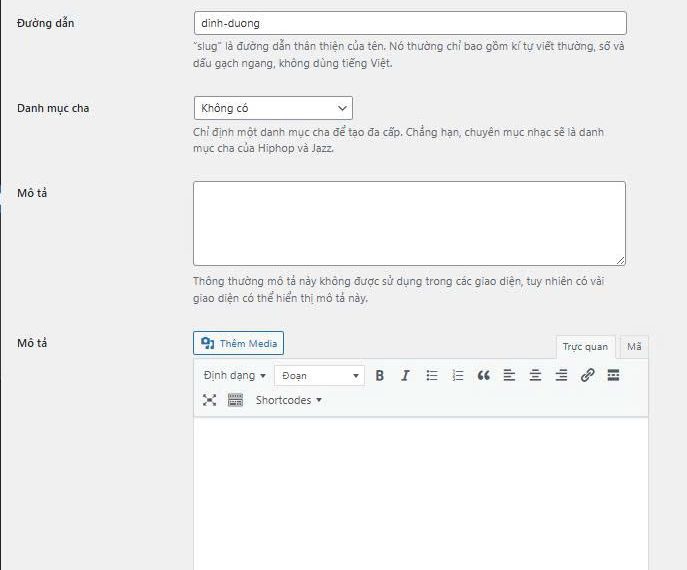Insert or edit link
This screenshot has height=570, width=687.
[x=587, y=376]
